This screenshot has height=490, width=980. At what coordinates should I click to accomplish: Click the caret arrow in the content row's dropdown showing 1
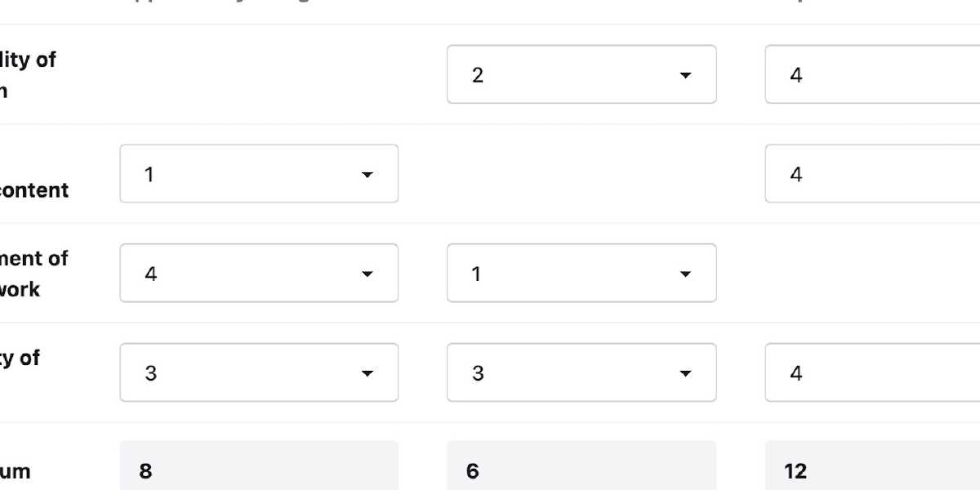[367, 175]
